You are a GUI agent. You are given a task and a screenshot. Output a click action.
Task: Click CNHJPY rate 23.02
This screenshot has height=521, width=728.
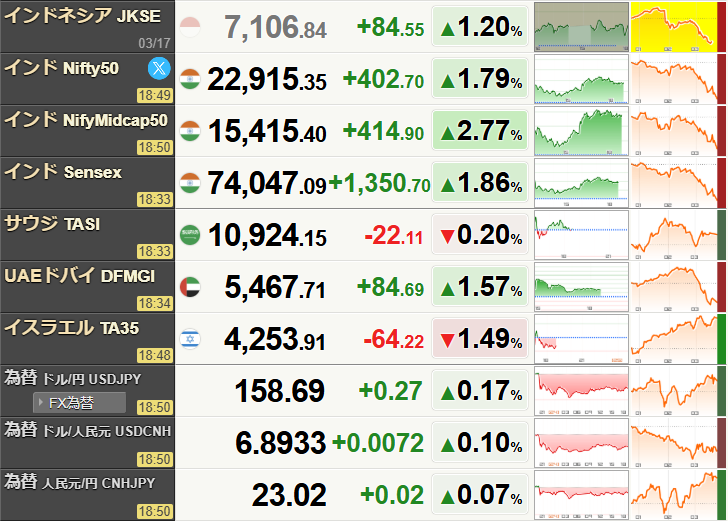pyautogui.click(x=289, y=495)
